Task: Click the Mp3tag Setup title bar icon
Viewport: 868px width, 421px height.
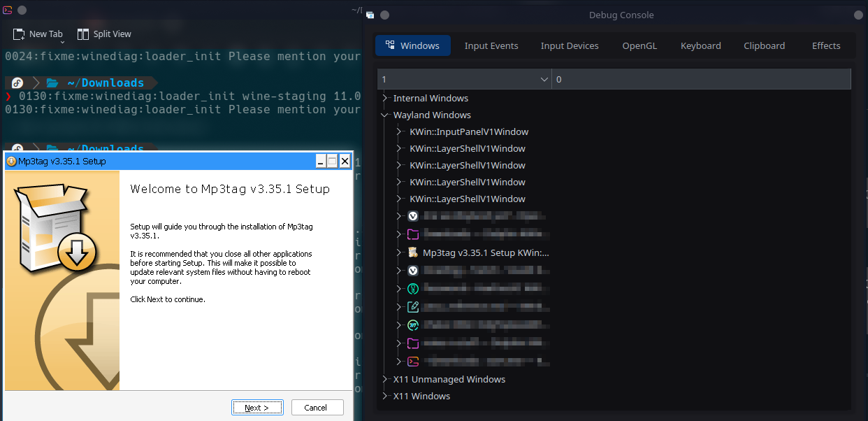Action: (x=11, y=162)
